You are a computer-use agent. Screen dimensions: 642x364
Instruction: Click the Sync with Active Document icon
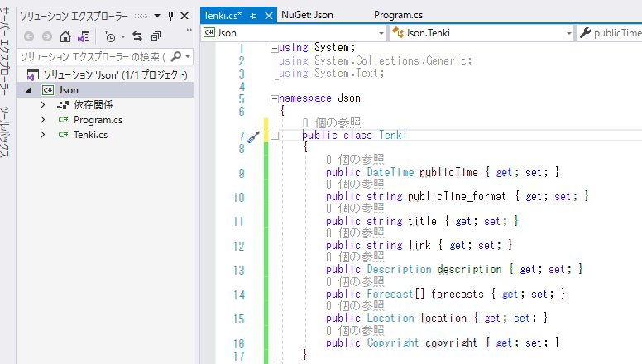point(137,36)
